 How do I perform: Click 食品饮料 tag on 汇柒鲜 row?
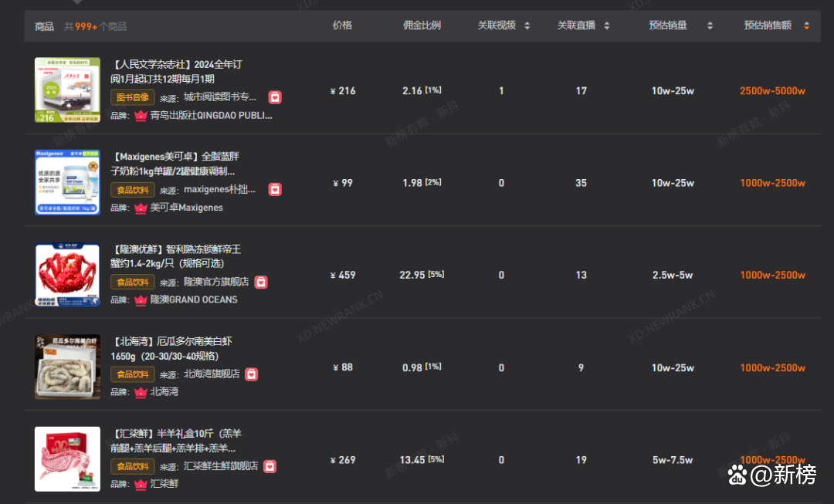click(x=133, y=466)
